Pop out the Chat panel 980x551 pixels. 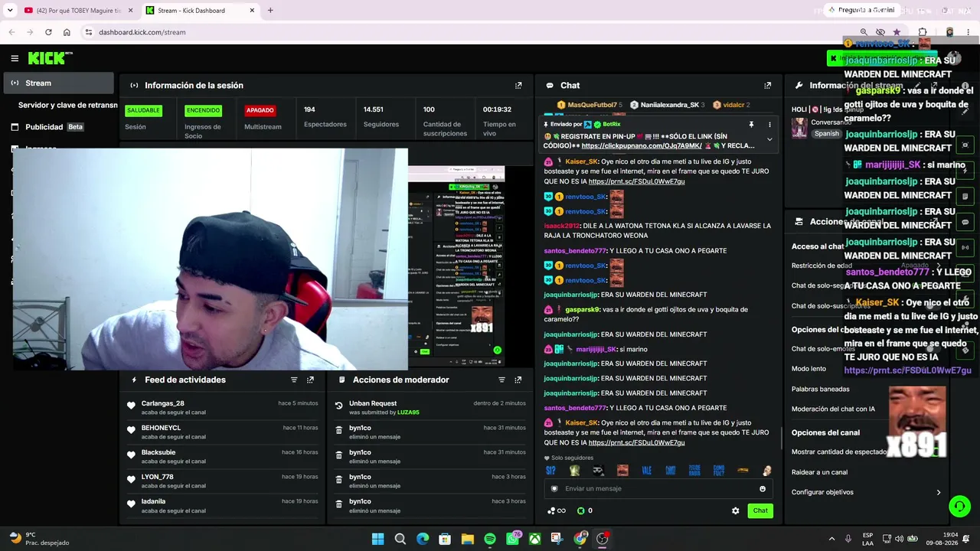point(768,86)
